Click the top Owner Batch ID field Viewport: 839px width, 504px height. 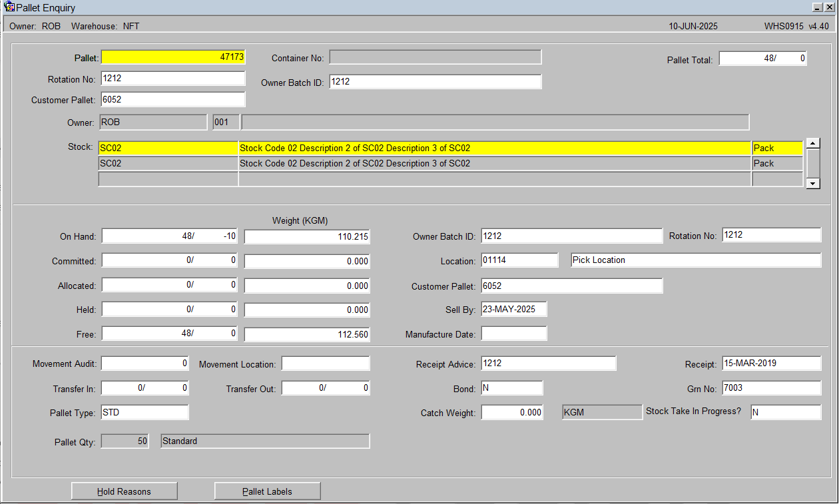(435, 82)
